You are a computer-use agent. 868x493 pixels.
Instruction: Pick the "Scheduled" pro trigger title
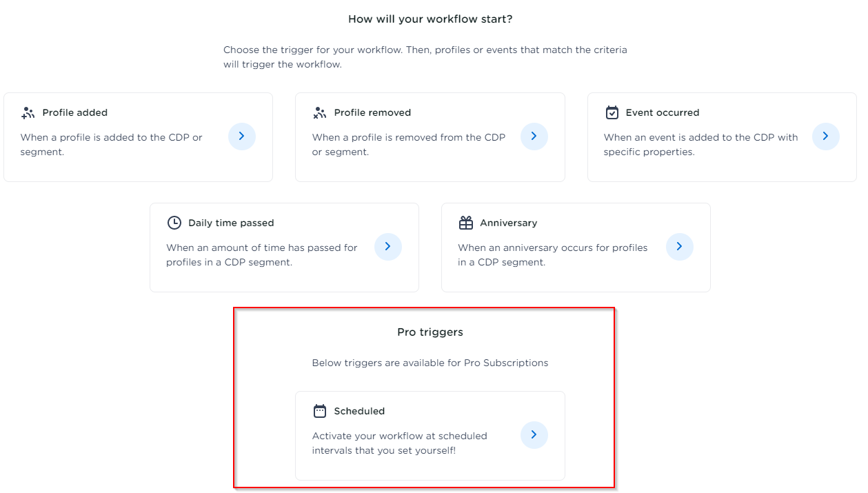click(x=359, y=411)
